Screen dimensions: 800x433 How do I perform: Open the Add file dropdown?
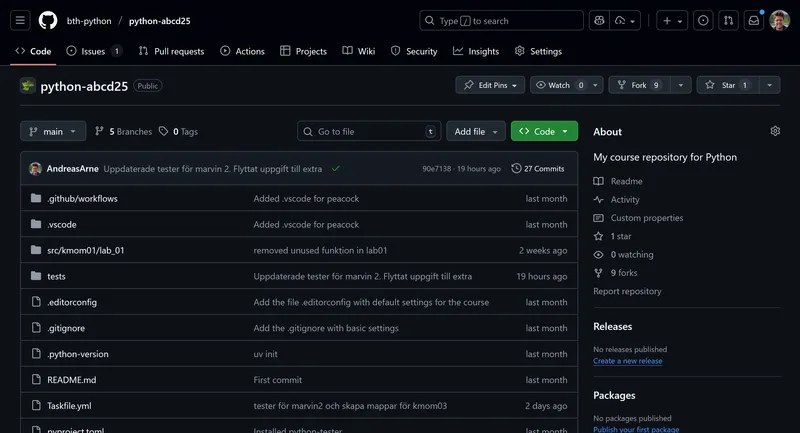tap(476, 131)
